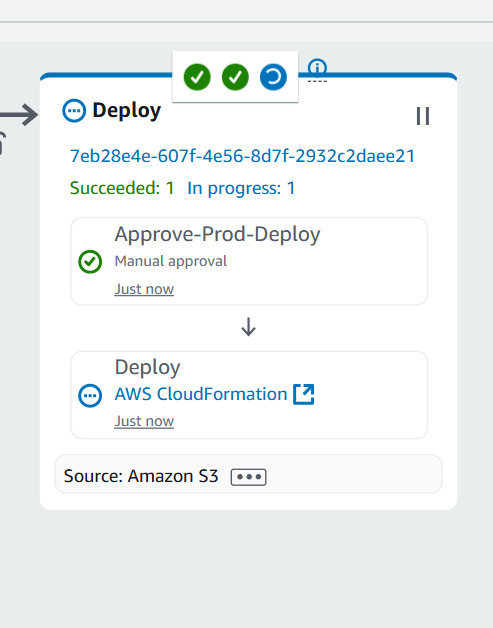493x628 pixels.
Task: Click the blue in-progress spinner icon
Action: point(273,77)
